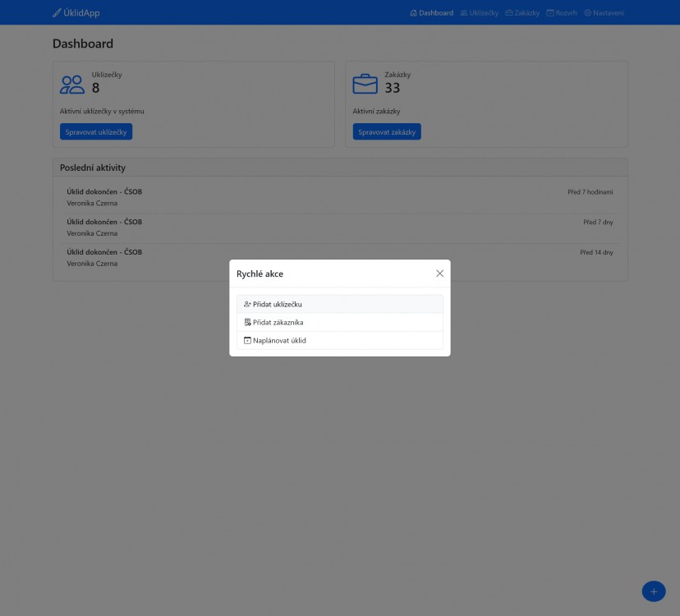
Task: Select the activity dated Před 7 dny
Action: [339, 228]
